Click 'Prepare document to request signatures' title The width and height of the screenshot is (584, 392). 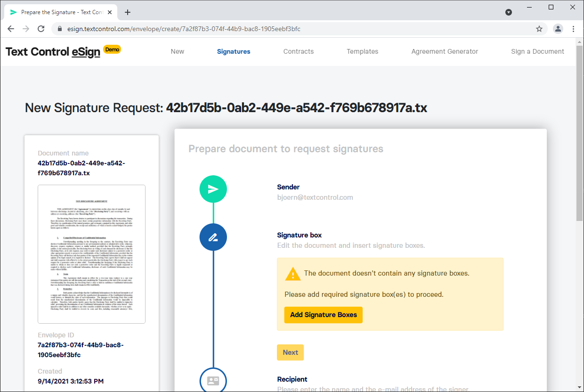(286, 149)
